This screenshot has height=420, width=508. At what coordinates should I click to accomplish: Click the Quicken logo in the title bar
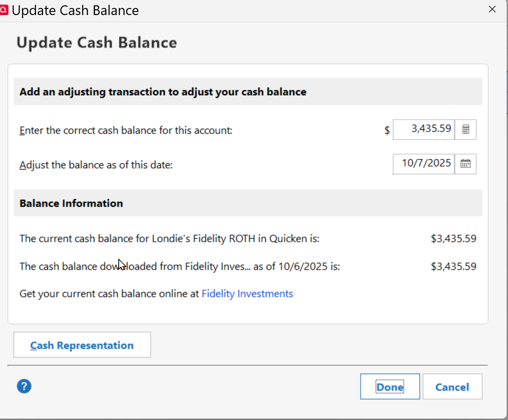click(4, 10)
